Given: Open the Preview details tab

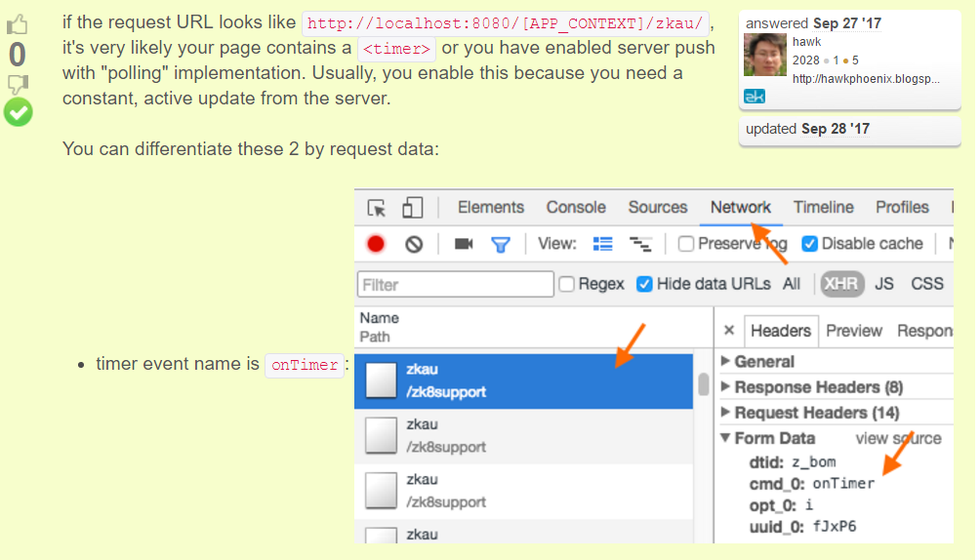Looking at the screenshot, I should [x=854, y=331].
